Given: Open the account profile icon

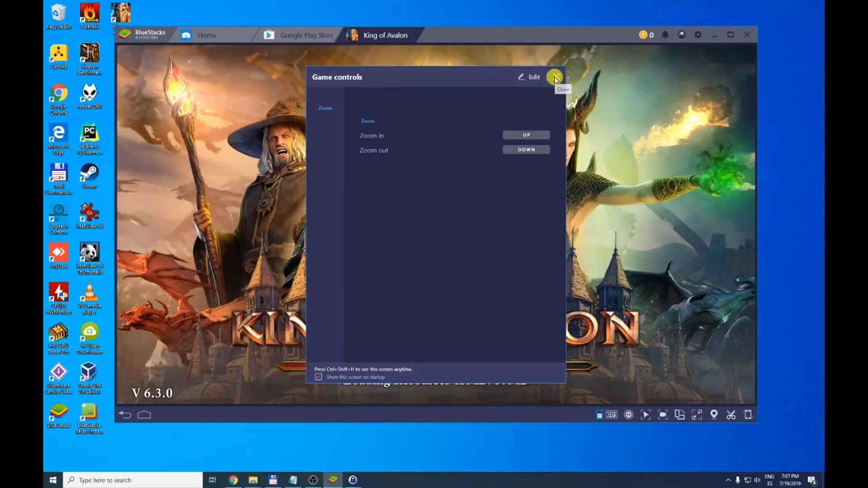Looking at the screenshot, I should pyautogui.click(x=682, y=35).
